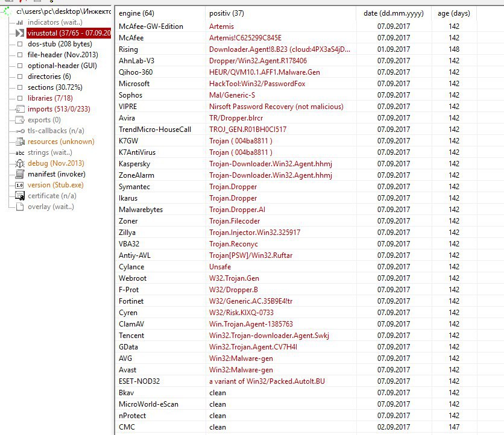Click HackTool:Win32/PasswordFox detection
Screen dimensions: 504x435
pos(257,84)
